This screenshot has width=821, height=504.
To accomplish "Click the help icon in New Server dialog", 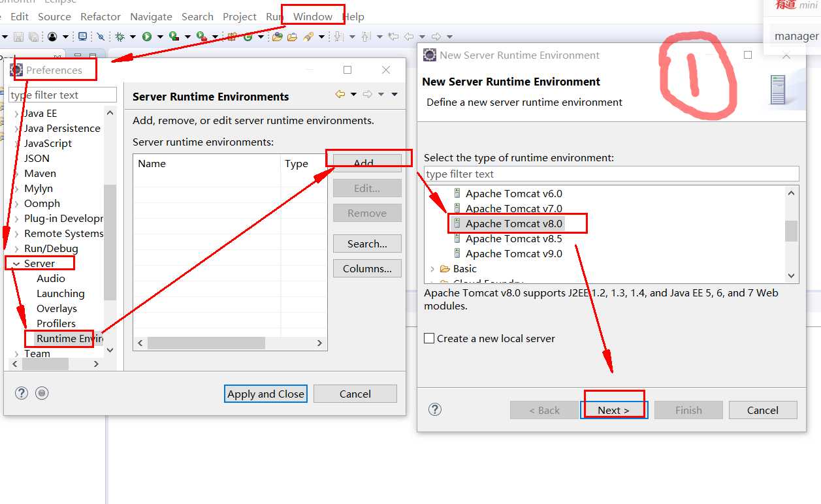I will (x=435, y=409).
